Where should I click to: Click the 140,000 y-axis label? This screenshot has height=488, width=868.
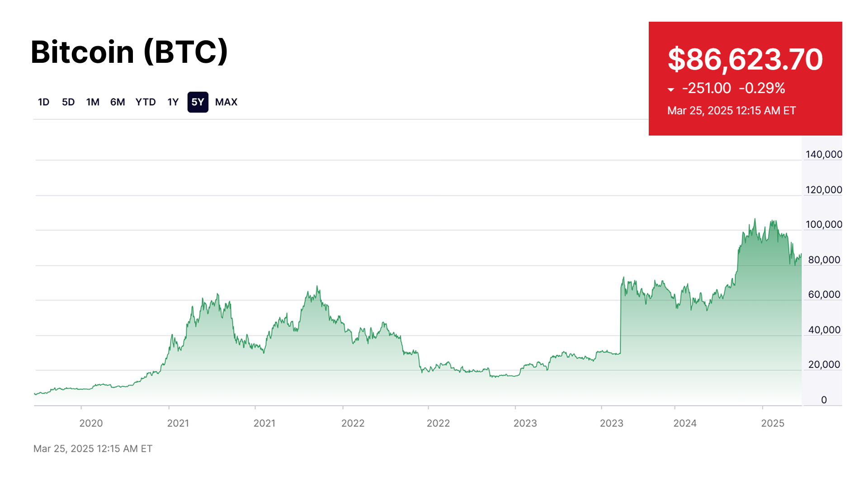point(824,155)
